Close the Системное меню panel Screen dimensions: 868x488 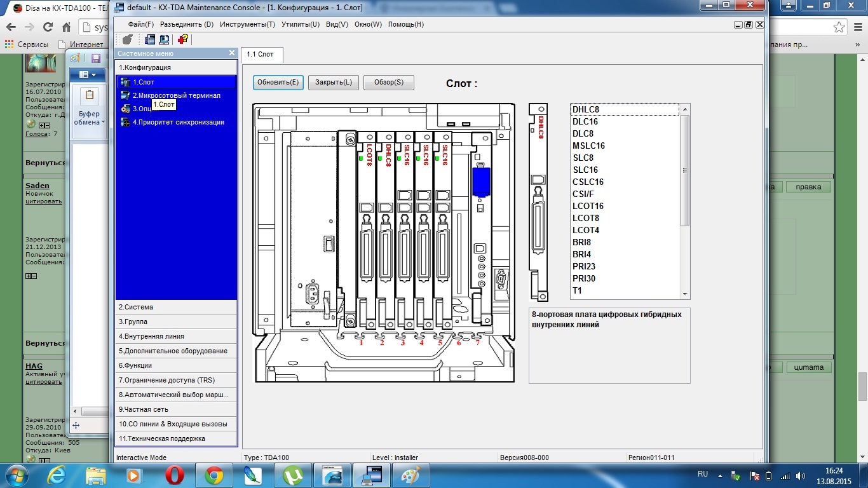232,53
